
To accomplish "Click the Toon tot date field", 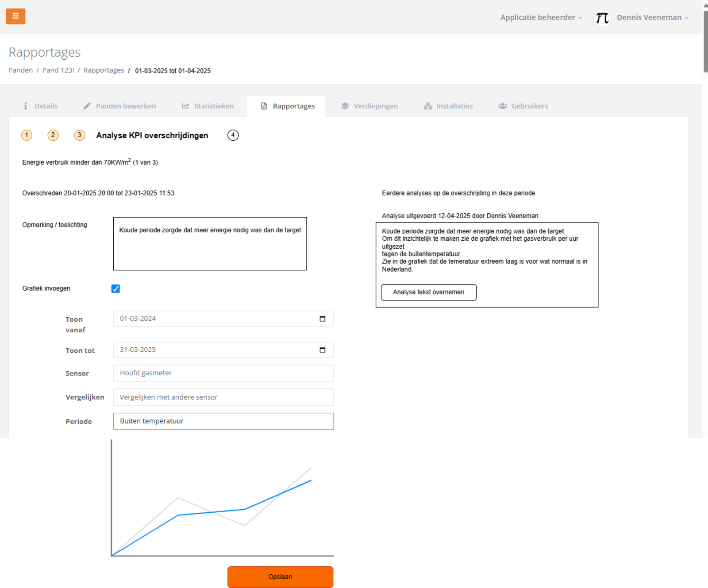I will click(x=223, y=350).
